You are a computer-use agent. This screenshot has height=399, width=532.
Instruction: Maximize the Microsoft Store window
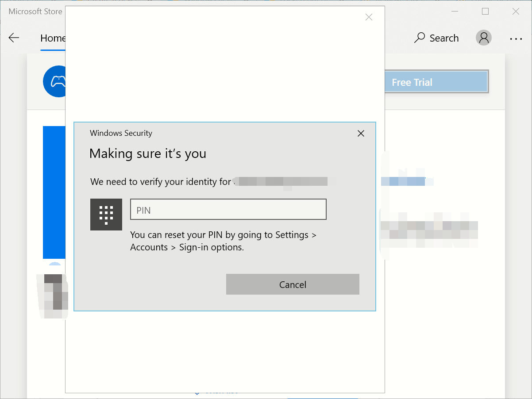[485, 12]
